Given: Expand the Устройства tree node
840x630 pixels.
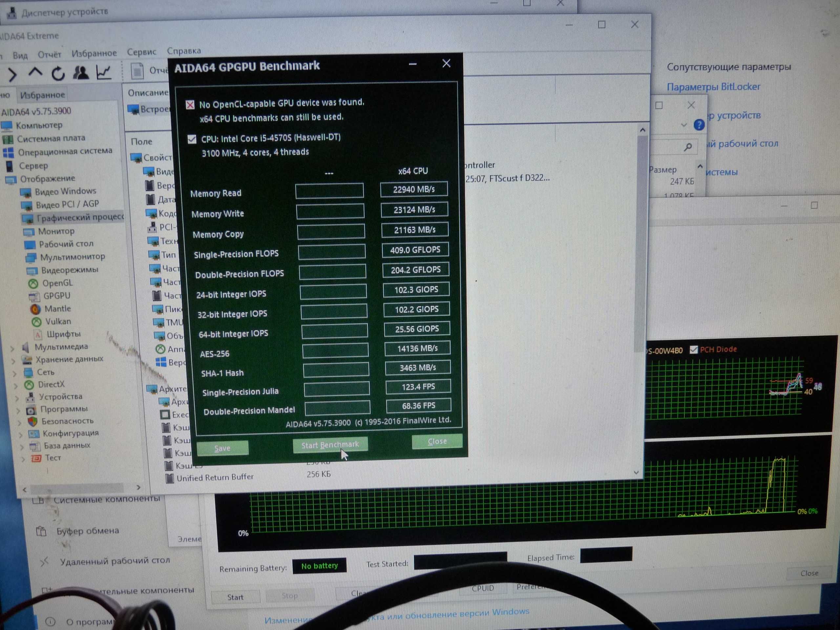Looking at the screenshot, I should 17,398.
